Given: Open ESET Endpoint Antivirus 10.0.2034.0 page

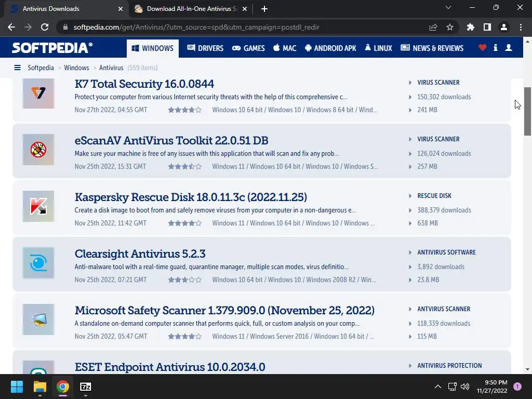Looking at the screenshot, I should click(x=170, y=367).
